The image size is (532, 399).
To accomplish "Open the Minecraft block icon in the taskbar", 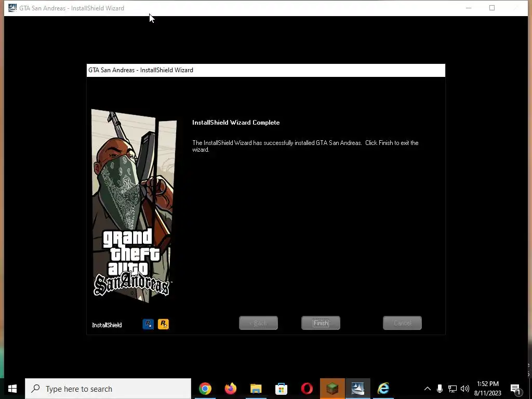I will coord(332,389).
